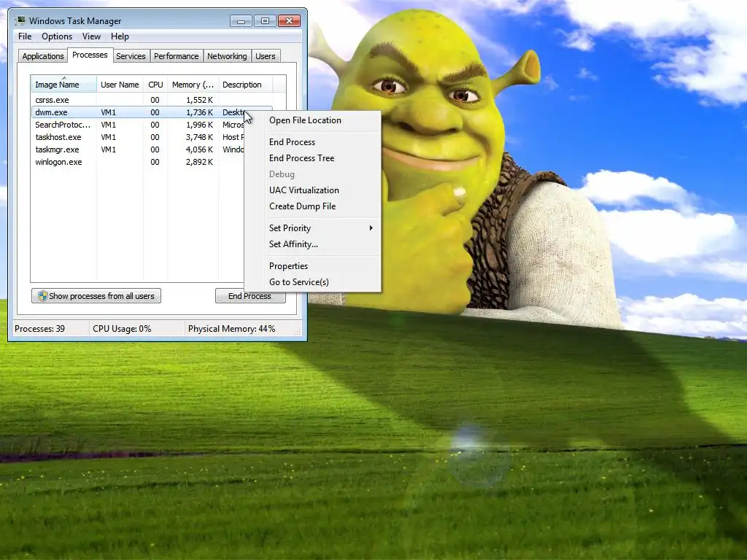Click the shield icon on Show processes button
This screenshot has height=560, width=747.
point(42,296)
